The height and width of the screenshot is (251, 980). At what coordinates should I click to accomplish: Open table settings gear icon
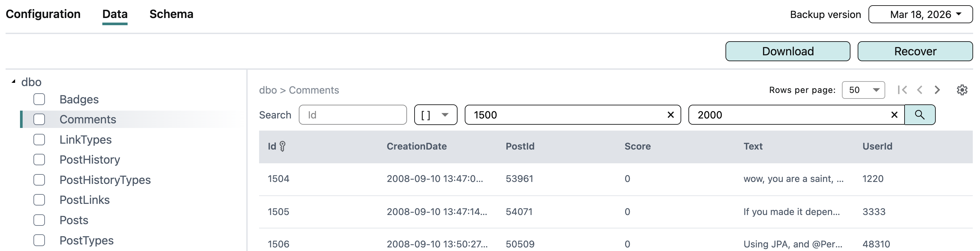coord(962,90)
